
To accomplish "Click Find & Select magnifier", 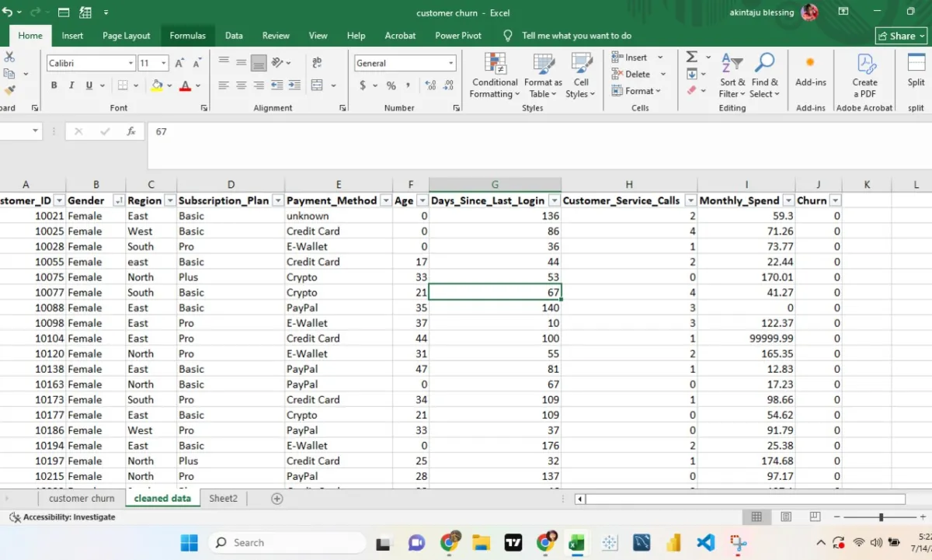I will coord(765,76).
